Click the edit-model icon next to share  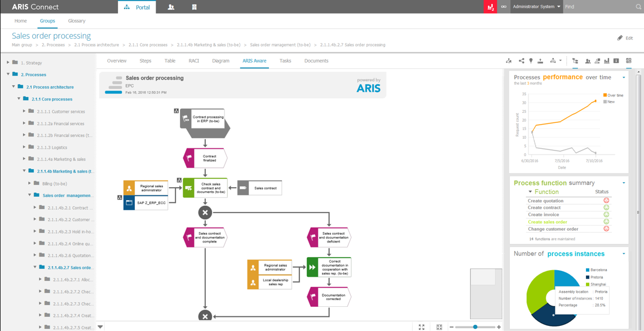click(x=509, y=61)
